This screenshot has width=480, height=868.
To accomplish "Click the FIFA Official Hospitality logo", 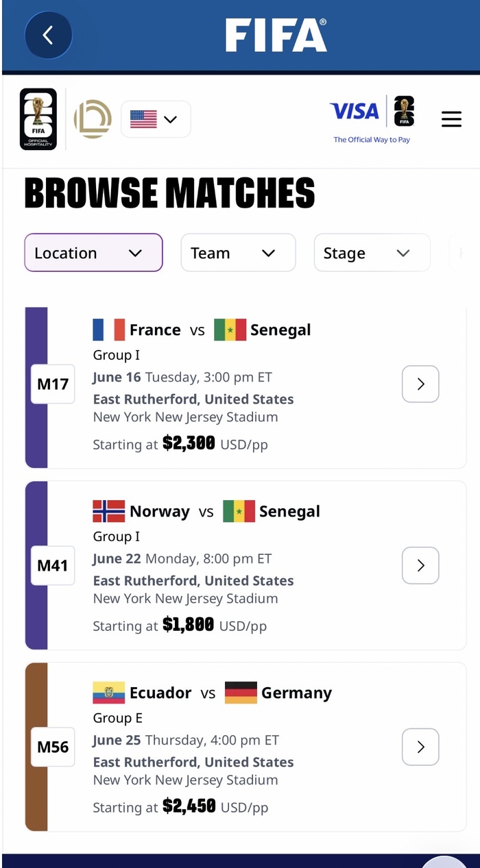I will [38, 119].
